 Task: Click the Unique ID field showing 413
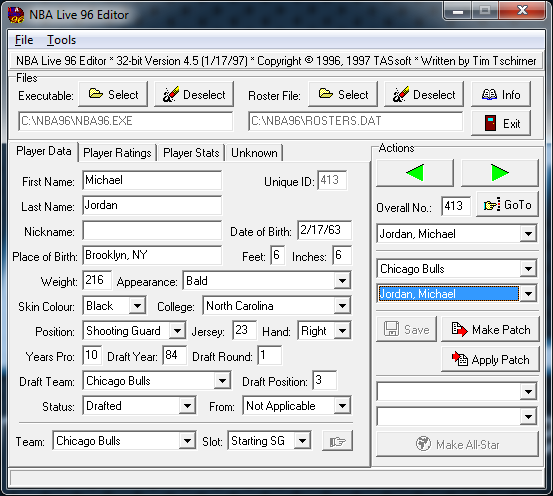(x=332, y=181)
